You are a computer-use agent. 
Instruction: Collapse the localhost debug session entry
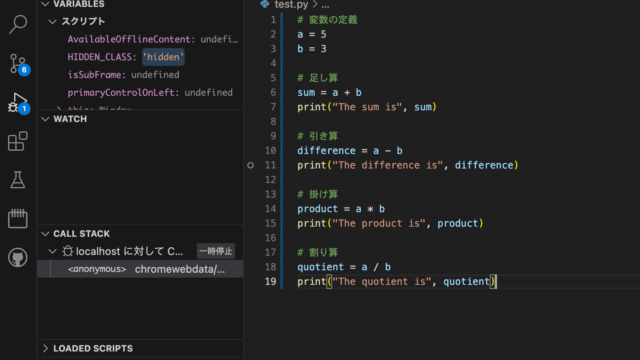[x=53, y=251]
